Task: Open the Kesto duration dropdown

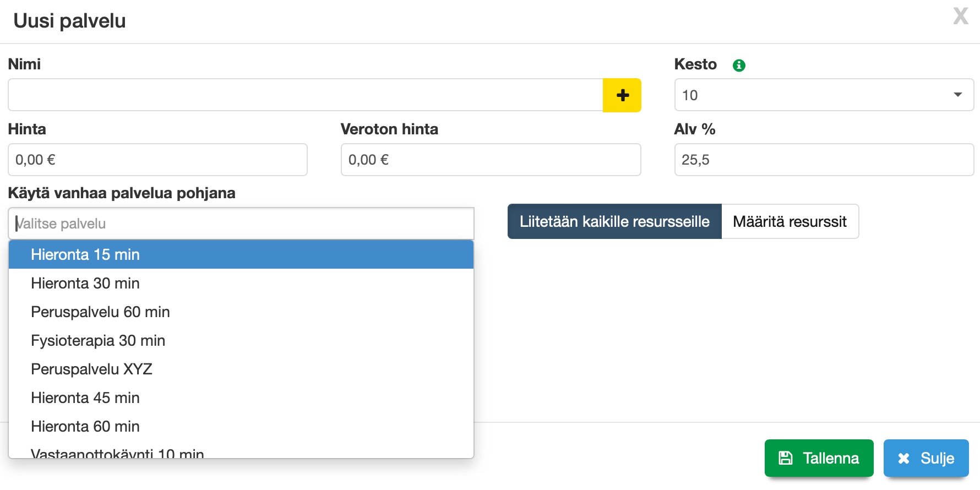Action: (x=824, y=95)
